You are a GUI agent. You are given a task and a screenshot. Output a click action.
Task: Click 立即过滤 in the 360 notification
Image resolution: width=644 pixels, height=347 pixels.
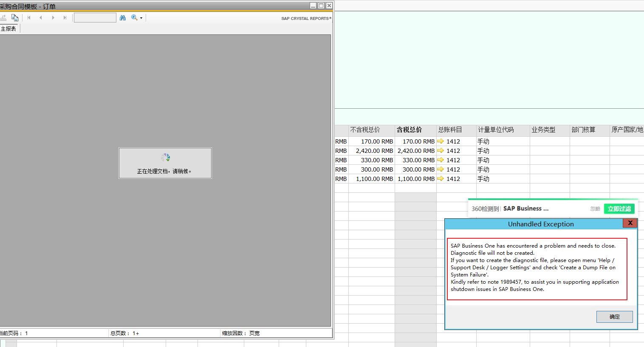point(619,209)
